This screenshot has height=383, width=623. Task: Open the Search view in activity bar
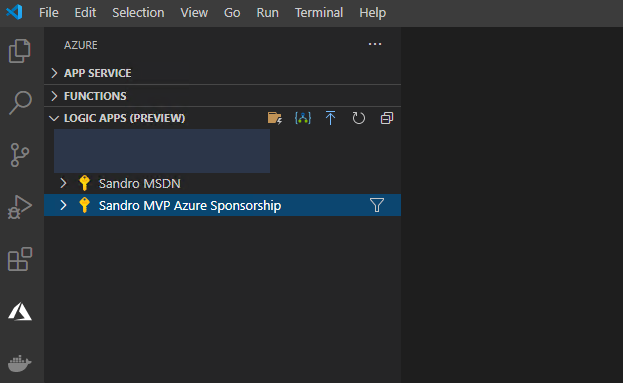(20, 103)
